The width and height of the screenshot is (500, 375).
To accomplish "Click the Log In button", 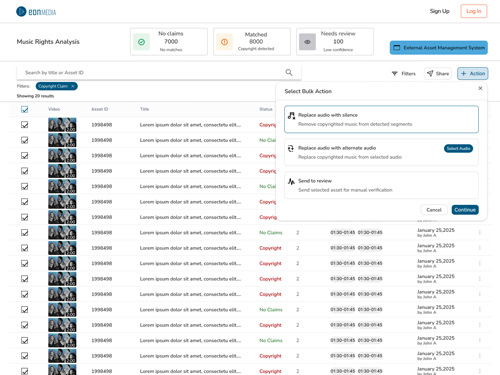I will pos(474,11).
